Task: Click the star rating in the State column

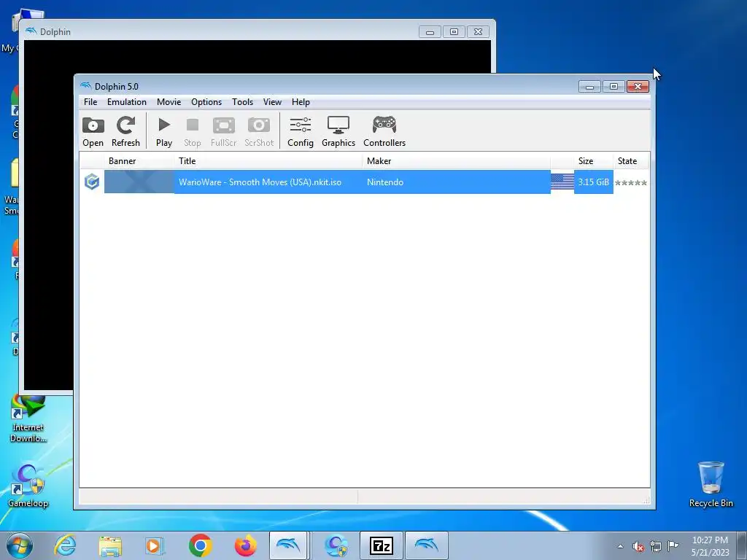Action: [631, 183]
